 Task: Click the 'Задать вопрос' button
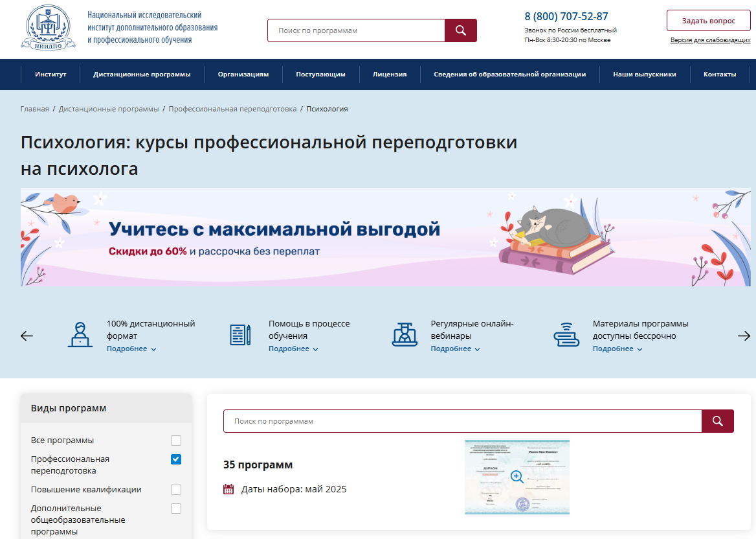[708, 21]
